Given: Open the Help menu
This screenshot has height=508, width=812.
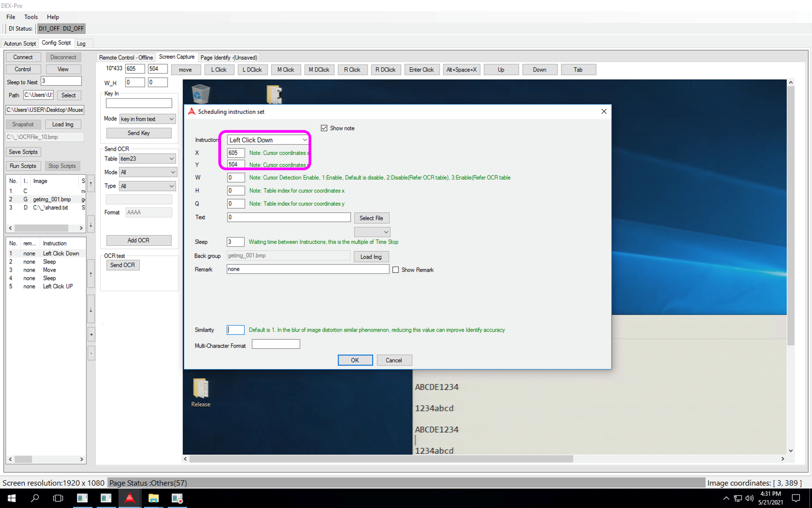Looking at the screenshot, I should [x=53, y=17].
